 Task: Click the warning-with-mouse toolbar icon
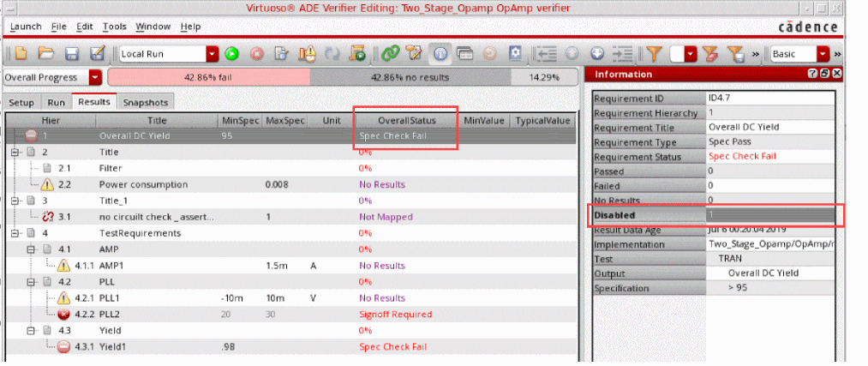307,54
